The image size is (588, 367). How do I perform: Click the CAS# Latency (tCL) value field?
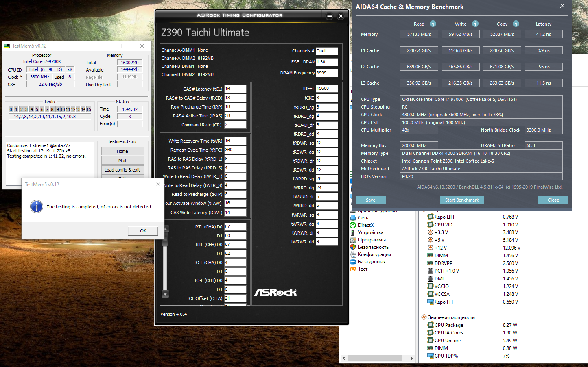coord(235,89)
